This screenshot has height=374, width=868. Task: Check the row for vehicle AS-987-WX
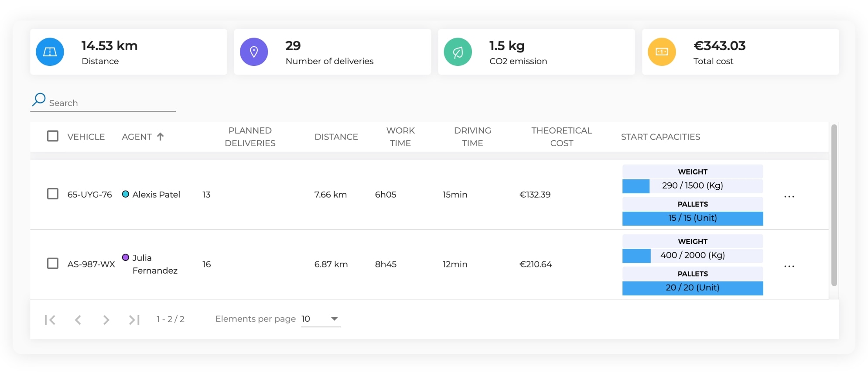(53, 264)
